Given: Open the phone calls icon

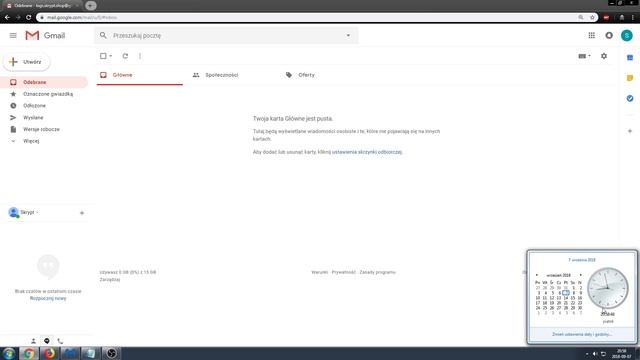Looking at the screenshot, I should [60, 341].
